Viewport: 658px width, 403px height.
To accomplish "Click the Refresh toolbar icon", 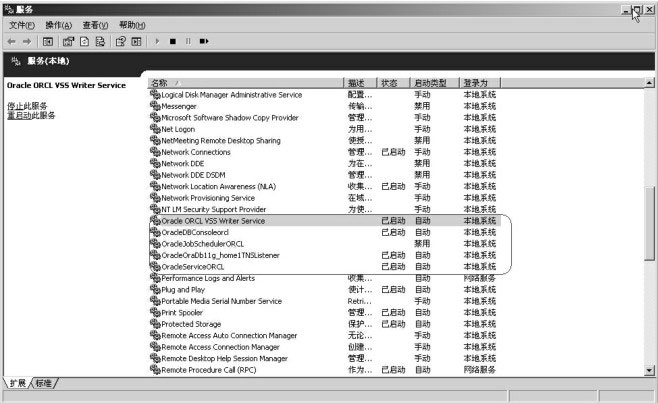I will point(84,42).
